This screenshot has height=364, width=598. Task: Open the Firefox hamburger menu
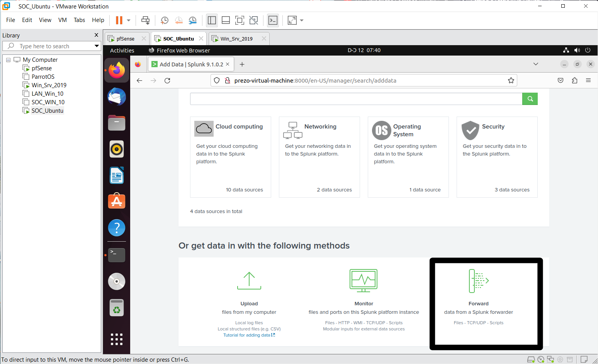[588, 80]
